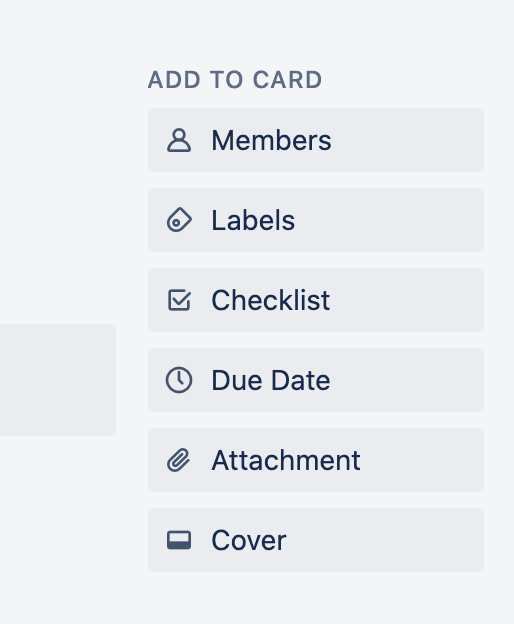Attach a file to the card
Screen dimensions: 514x624
[316, 460]
